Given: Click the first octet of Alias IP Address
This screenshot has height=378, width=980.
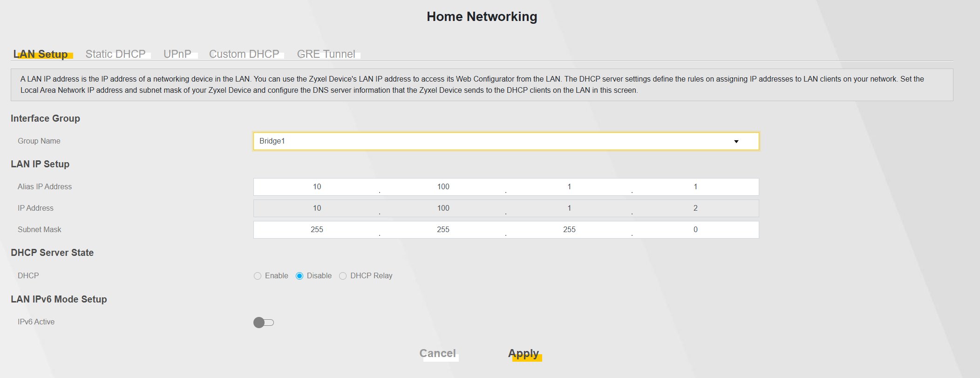Looking at the screenshot, I should [317, 187].
